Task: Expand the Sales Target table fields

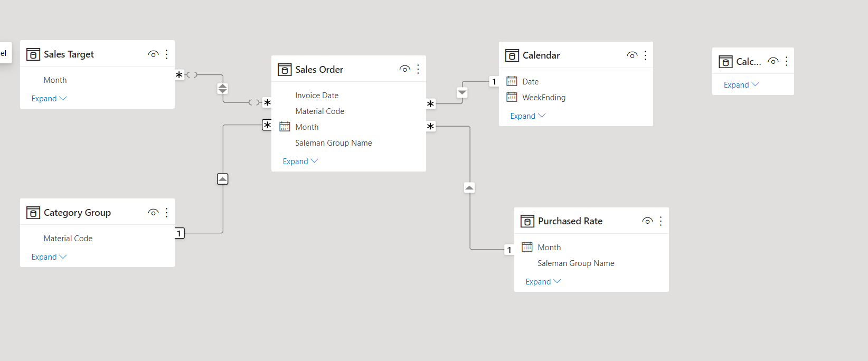Action: click(49, 99)
